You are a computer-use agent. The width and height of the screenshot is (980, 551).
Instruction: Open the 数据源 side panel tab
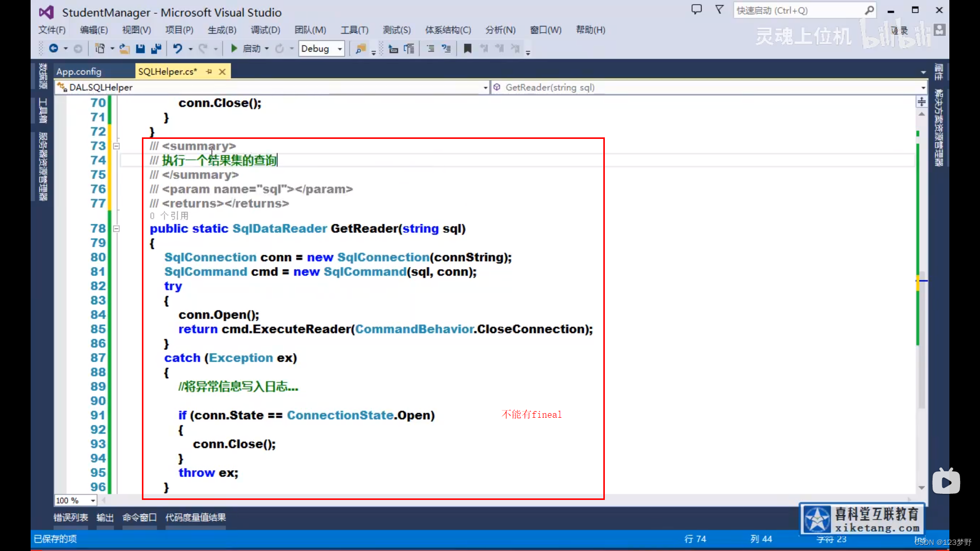point(43,76)
